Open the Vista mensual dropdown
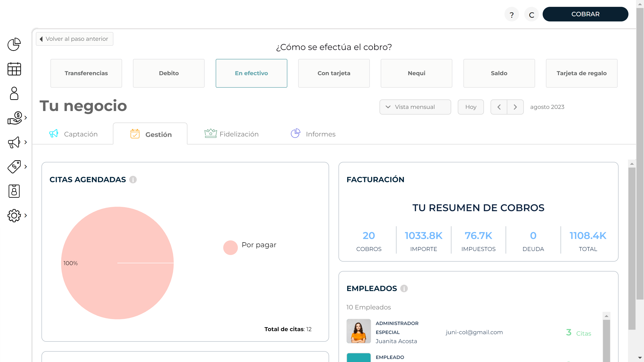 415,107
